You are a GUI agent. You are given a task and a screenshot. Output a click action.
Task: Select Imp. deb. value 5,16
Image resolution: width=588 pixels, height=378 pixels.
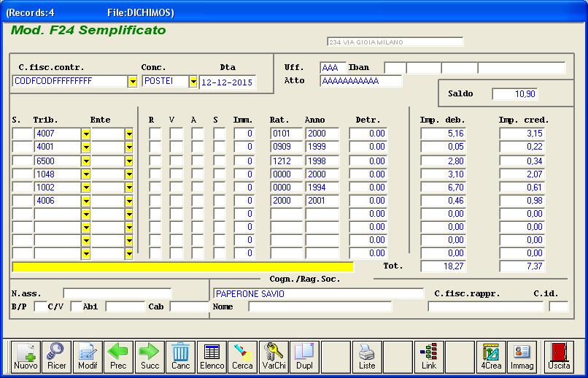tap(444, 134)
